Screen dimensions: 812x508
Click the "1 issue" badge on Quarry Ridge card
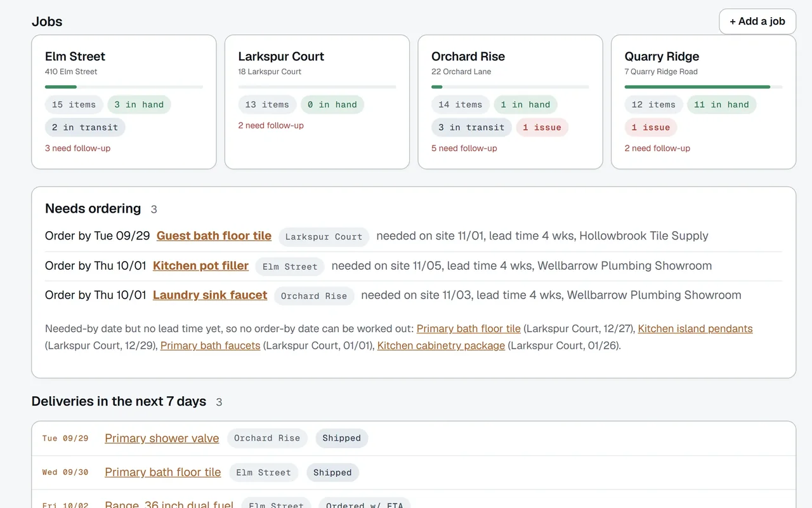tap(652, 128)
